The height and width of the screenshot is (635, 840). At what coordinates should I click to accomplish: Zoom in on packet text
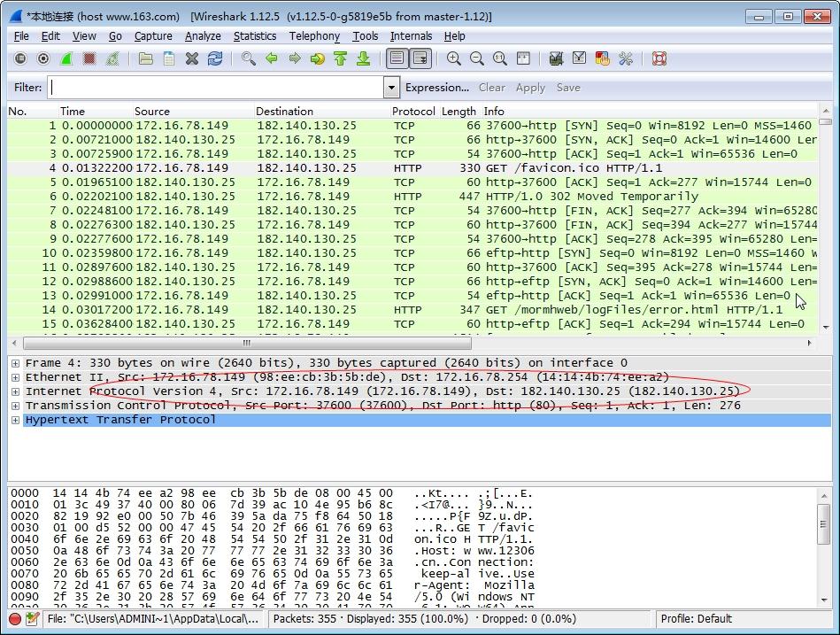(x=454, y=58)
